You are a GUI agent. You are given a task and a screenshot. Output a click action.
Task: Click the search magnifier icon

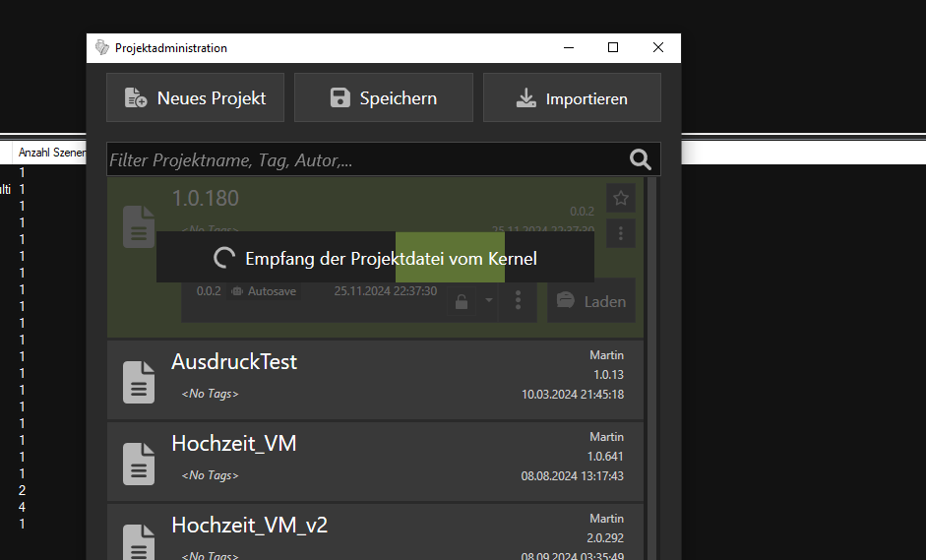click(641, 159)
